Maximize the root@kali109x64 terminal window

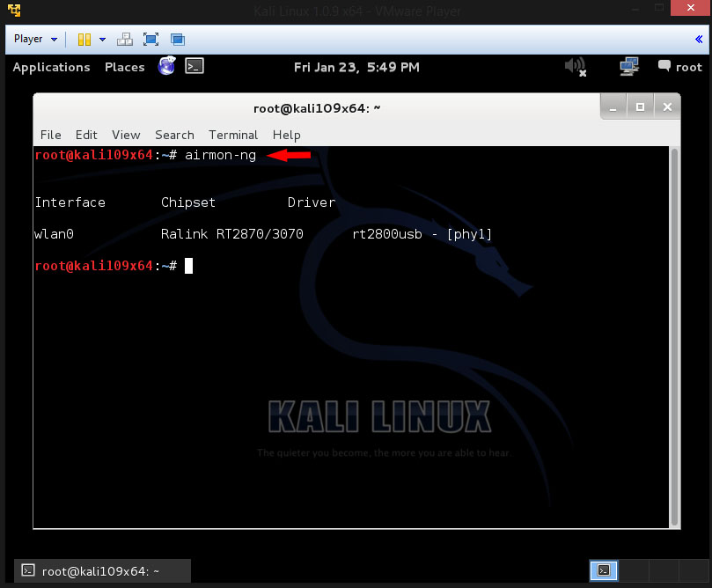640,107
